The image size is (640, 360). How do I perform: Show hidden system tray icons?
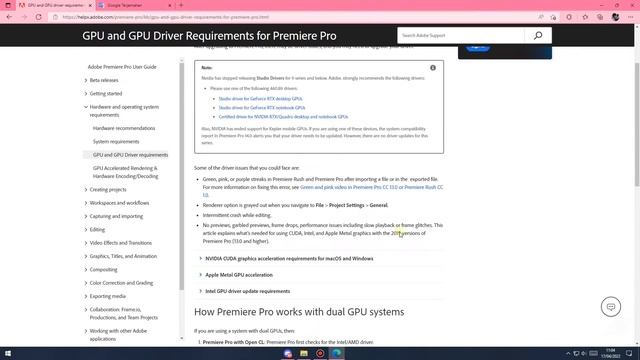click(568, 353)
